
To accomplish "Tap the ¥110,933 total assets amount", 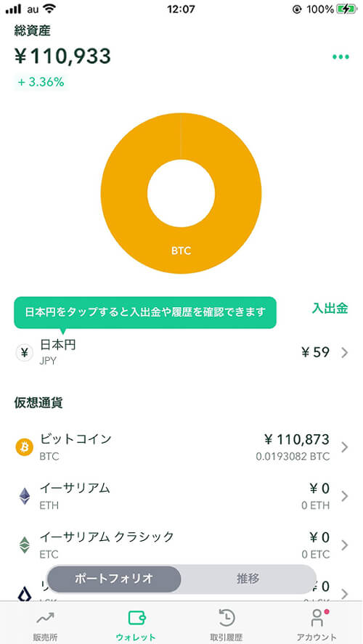I will point(63,56).
